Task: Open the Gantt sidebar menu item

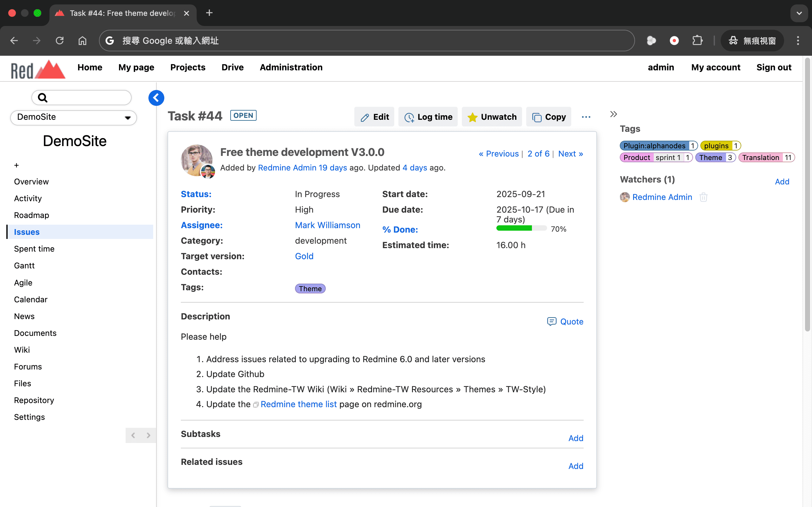Action: click(24, 266)
